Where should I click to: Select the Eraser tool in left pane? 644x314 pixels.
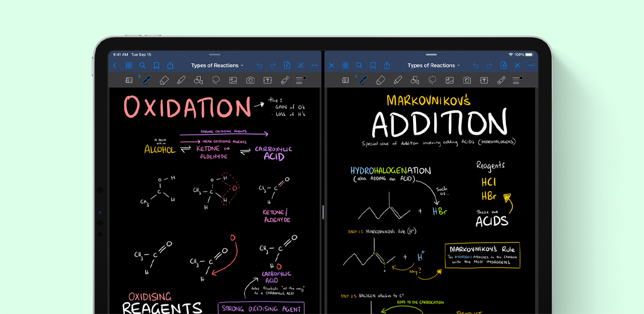pyautogui.click(x=163, y=80)
